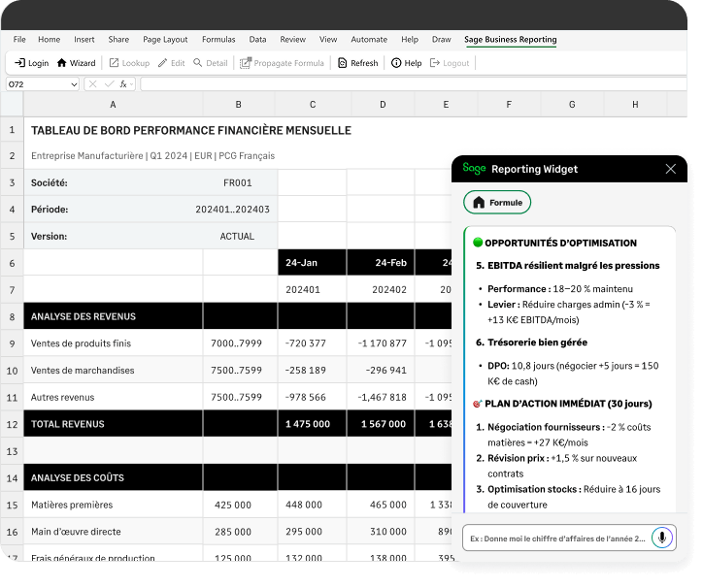This screenshot has width=703, height=588.
Task: Click the Logout icon
Action: tap(435, 63)
